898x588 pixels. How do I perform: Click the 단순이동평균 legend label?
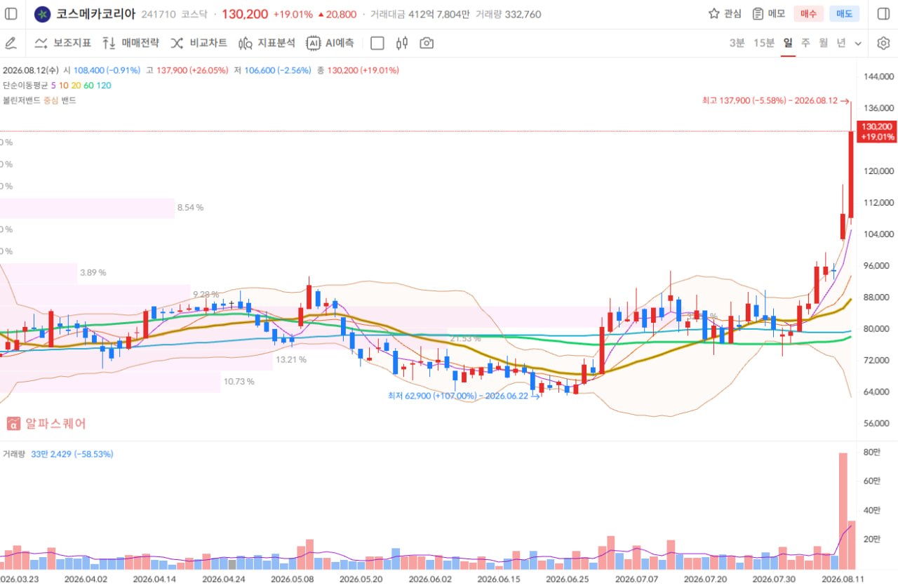pos(25,85)
